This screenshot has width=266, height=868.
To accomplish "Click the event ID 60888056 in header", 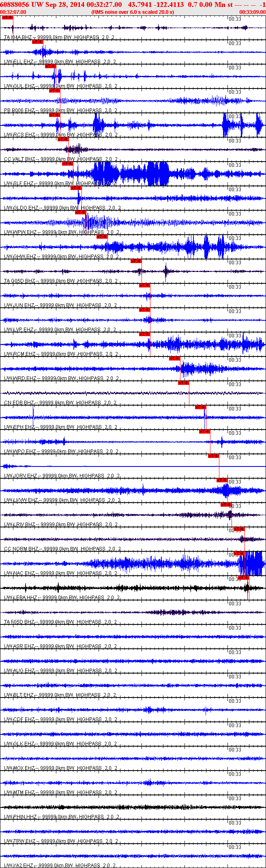I will pyautogui.click(x=14, y=4).
